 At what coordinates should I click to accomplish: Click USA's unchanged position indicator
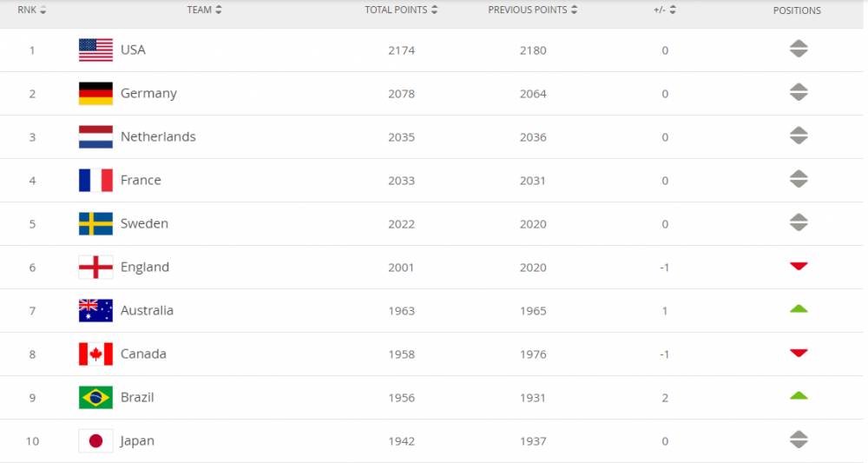(x=799, y=49)
